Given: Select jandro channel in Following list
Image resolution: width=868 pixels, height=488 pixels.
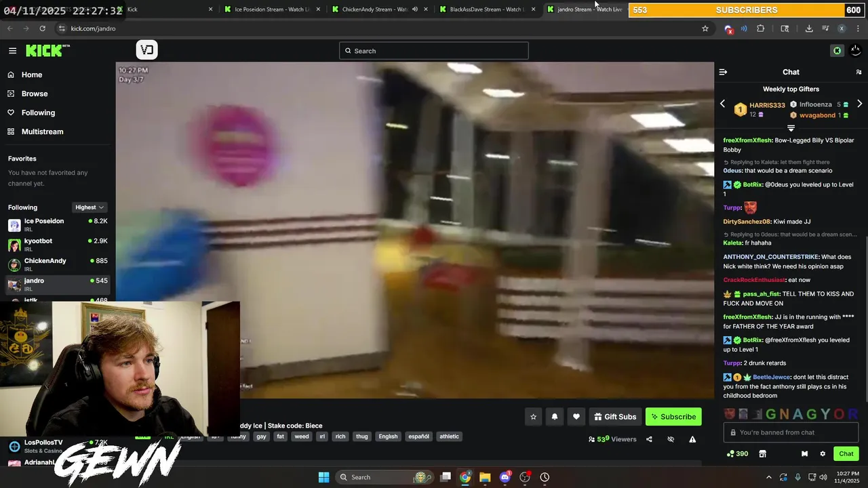Looking at the screenshot, I should click(58, 284).
